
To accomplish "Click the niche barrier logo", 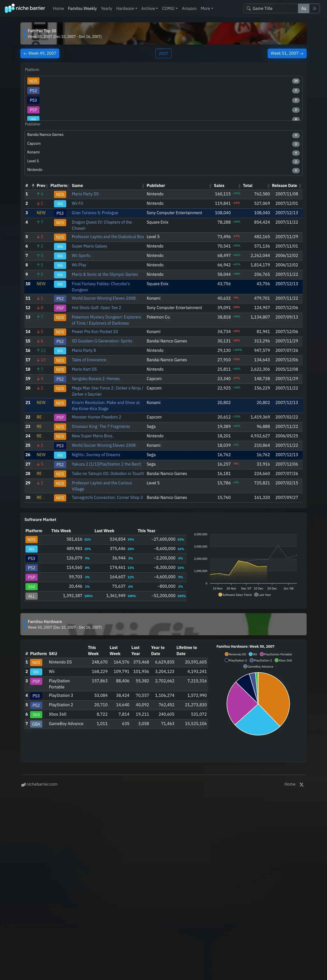I will 25,8.
